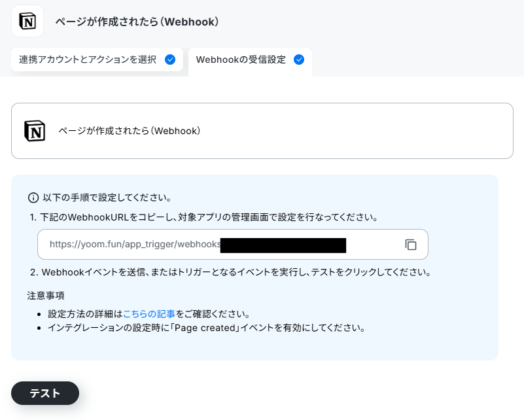This screenshot has width=524, height=420.
Task: Click the 以下の手順で設定してください instruction line
Action: pyautogui.click(x=107, y=198)
